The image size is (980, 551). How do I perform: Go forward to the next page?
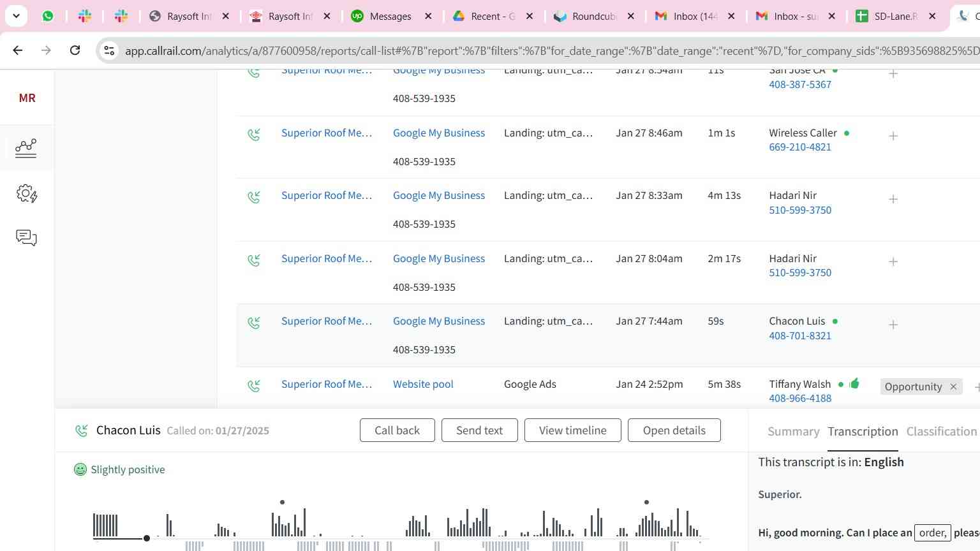tap(46, 50)
